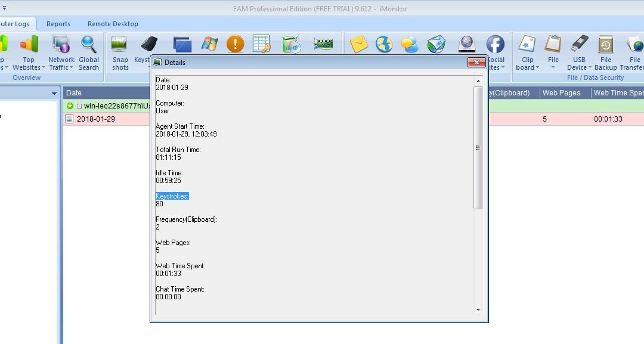Image resolution: width=644 pixels, height=344 pixels.
Task: Click the Total Run Time value 01:11:15
Action: click(168, 157)
